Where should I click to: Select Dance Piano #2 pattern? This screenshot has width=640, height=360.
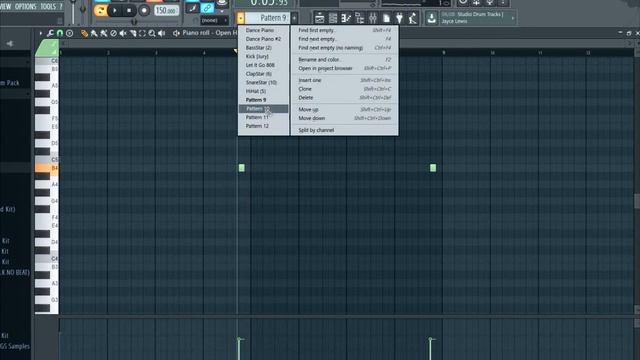[263, 39]
